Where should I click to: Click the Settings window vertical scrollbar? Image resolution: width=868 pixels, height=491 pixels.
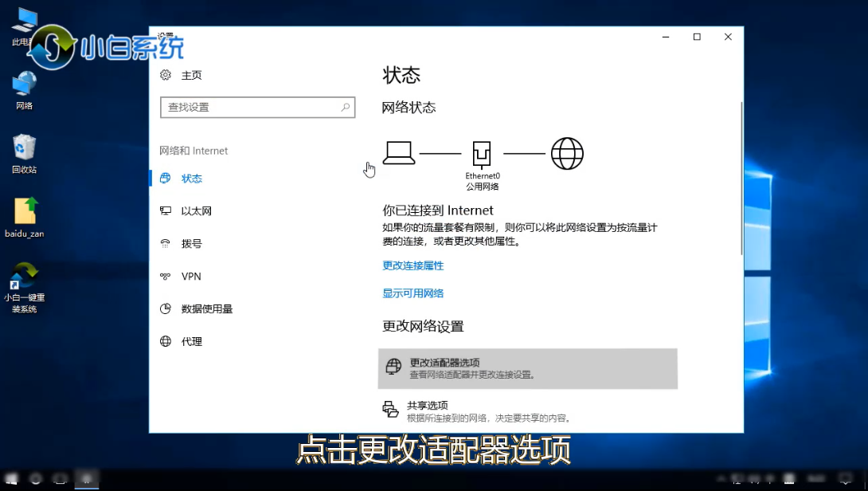coord(741,179)
